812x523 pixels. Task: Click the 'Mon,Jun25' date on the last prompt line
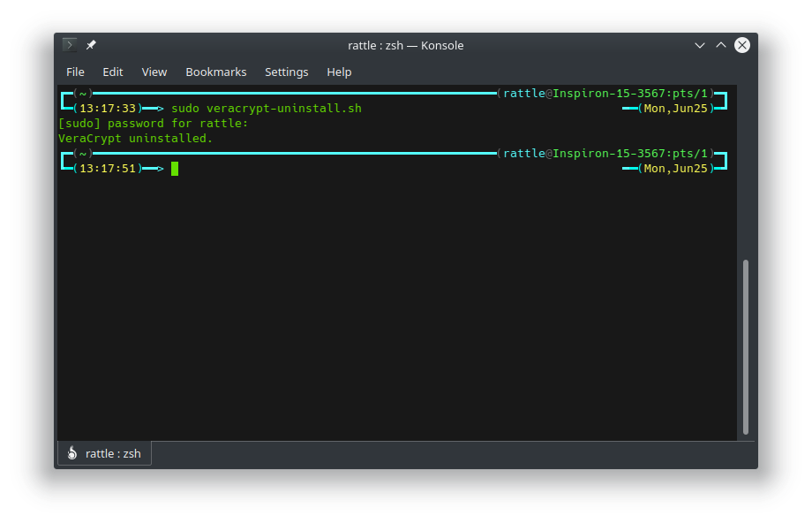(676, 169)
